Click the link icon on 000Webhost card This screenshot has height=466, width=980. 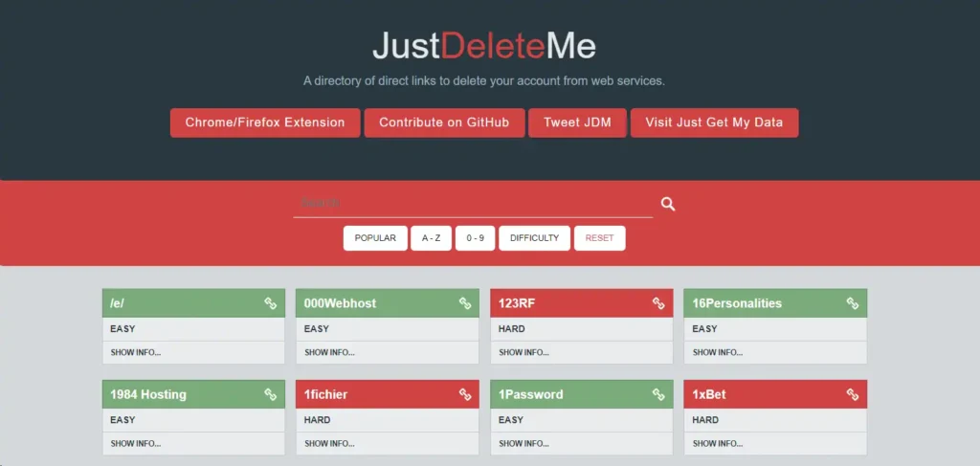pos(465,303)
